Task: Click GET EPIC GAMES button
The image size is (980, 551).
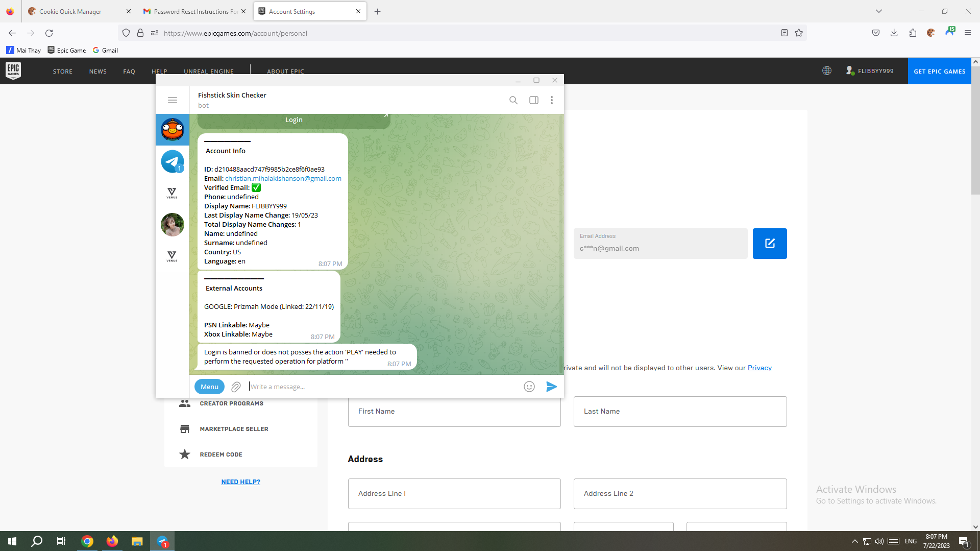Action: point(940,71)
